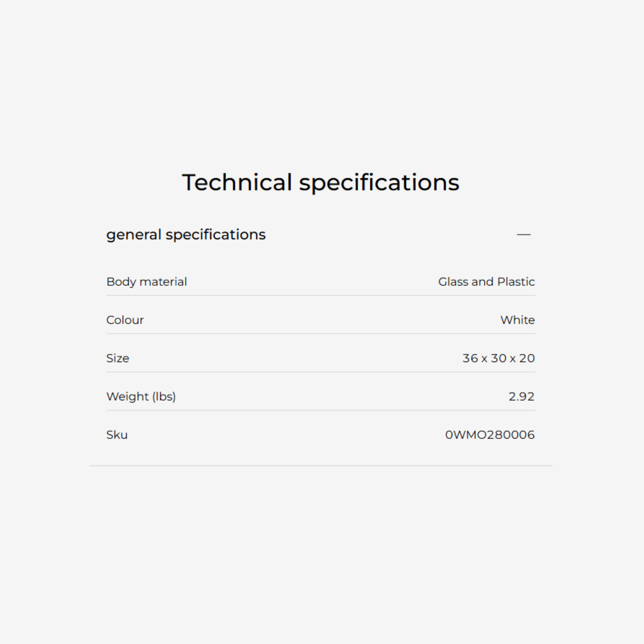Click the general specifications section title

click(x=186, y=235)
